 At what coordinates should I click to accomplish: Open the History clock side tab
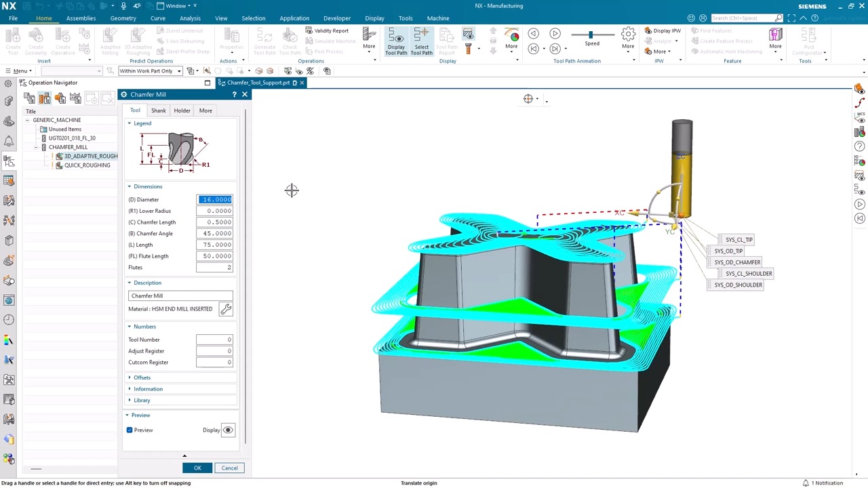pyautogui.click(x=9, y=320)
